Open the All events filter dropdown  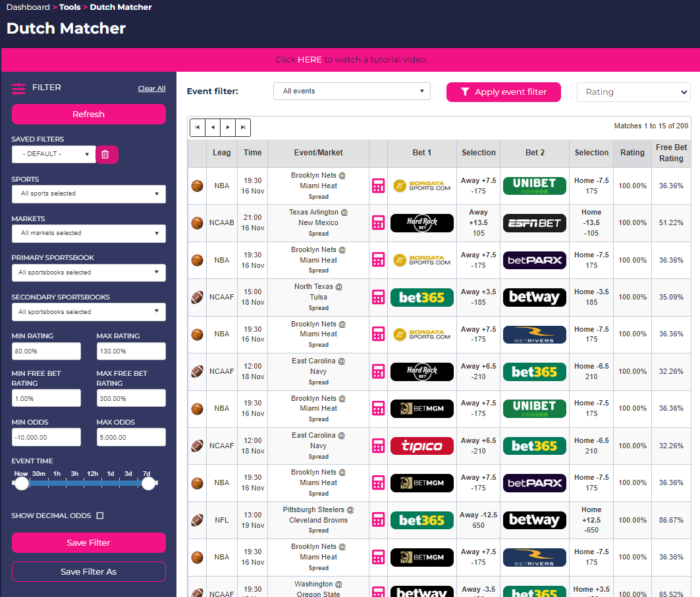352,91
